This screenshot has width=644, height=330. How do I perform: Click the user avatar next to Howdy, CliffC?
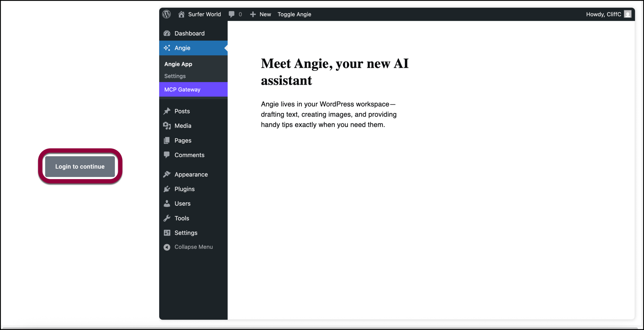click(627, 14)
